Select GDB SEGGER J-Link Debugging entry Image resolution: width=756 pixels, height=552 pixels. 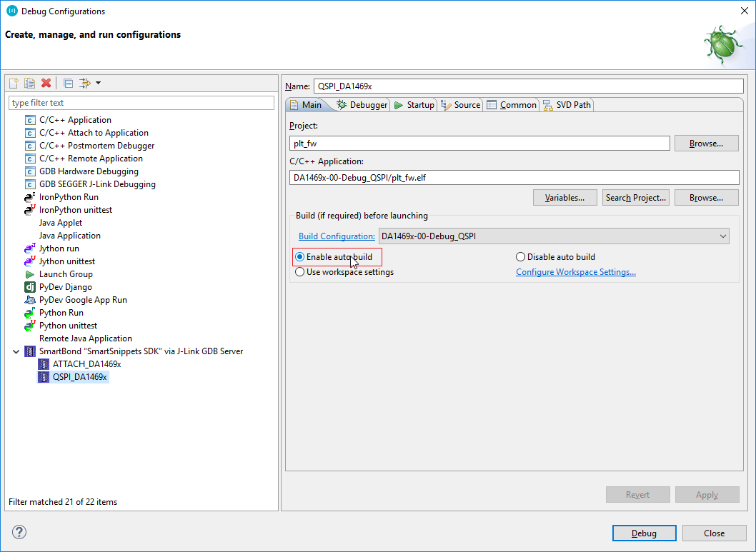click(97, 184)
